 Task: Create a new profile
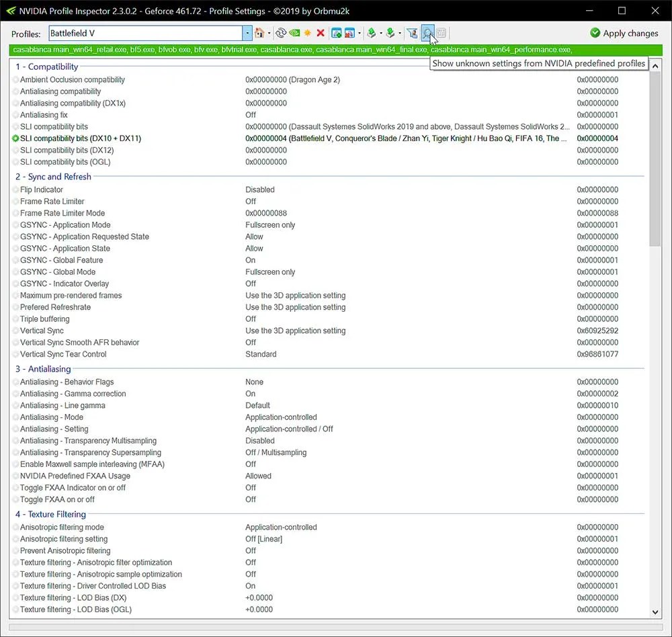tap(307, 32)
